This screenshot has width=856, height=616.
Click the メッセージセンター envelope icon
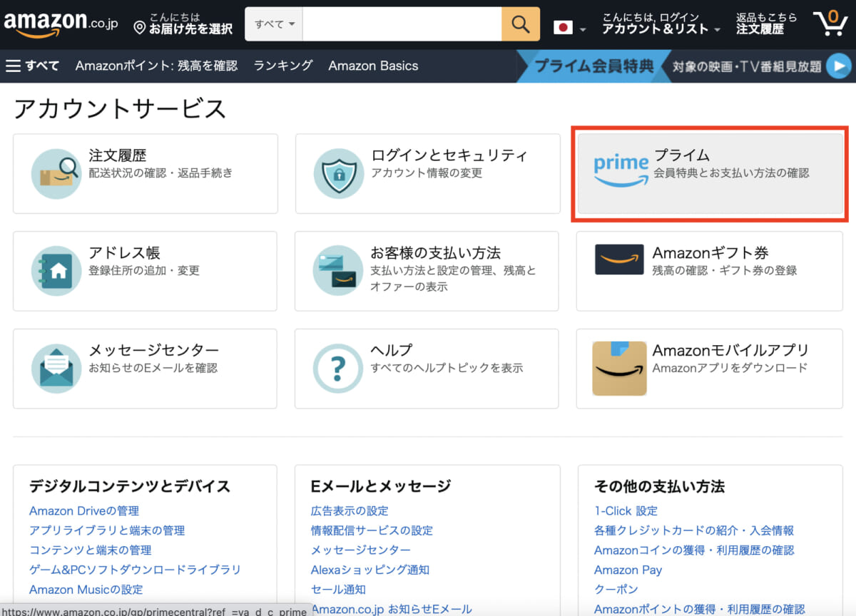point(56,369)
